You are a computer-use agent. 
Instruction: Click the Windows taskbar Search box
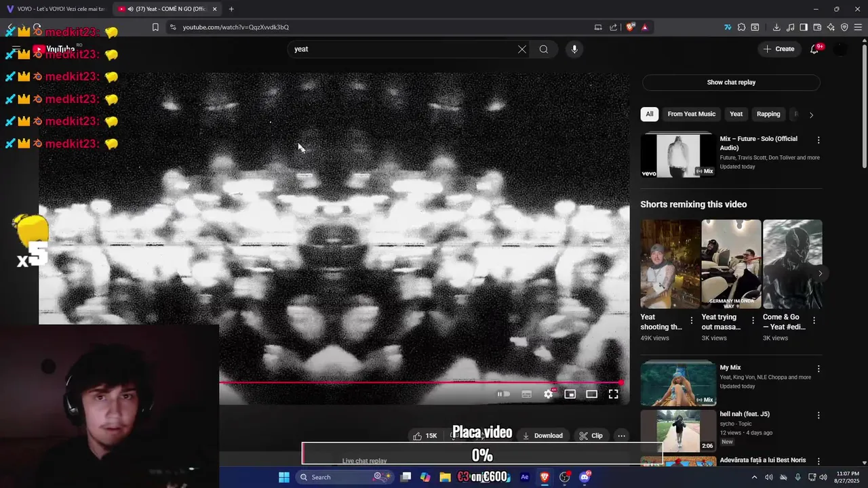point(344,477)
